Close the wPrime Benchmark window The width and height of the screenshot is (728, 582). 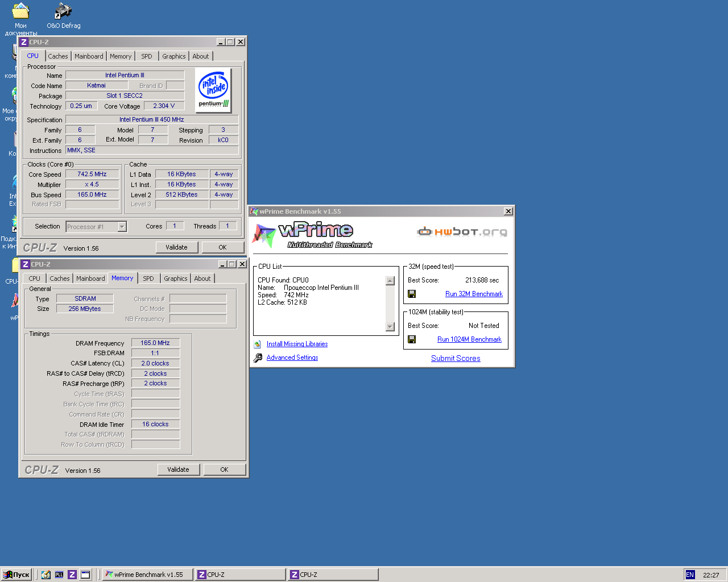(x=508, y=211)
